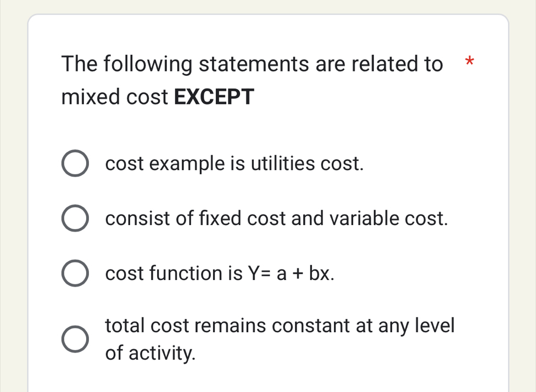Click the 'total cost remains constant at any level' text
The height and width of the screenshot is (392, 536).
(280, 326)
